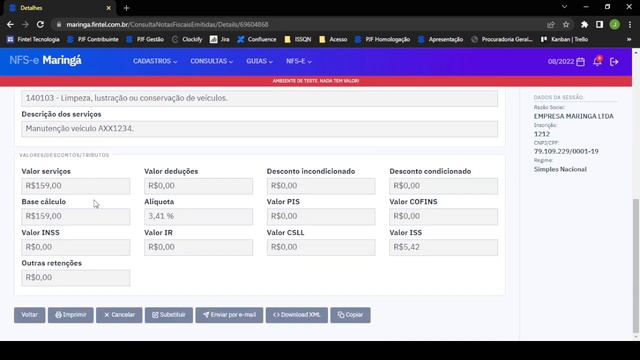Viewport: 640px width, 360px height.
Task: Click the Simples Nacional regime text
Action: click(x=560, y=169)
